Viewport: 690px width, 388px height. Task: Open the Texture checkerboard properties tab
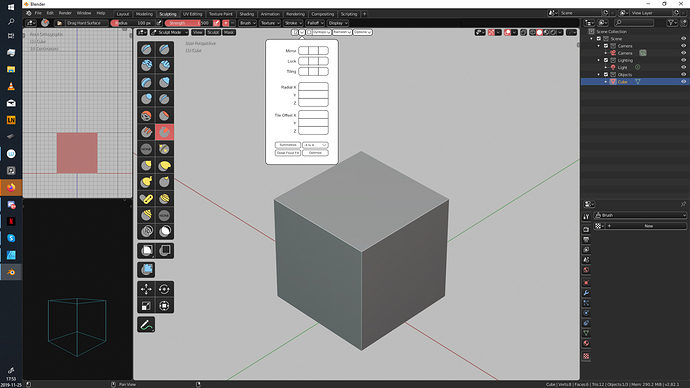coord(586,356)
